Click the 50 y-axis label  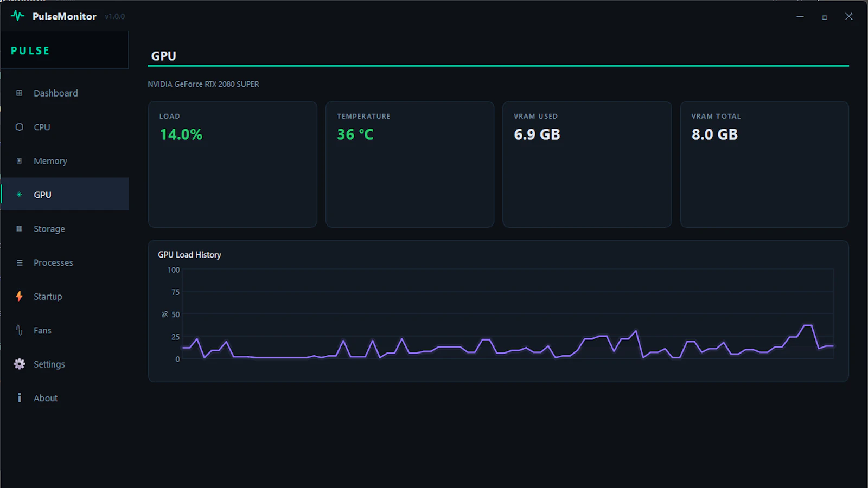click(x=175, y=314)
